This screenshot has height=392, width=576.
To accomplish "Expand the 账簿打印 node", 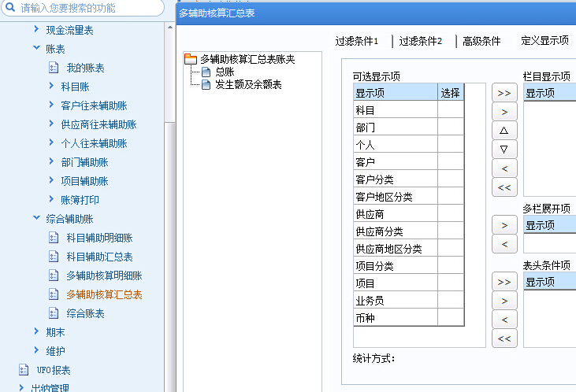I will click(x=51, y=199).
